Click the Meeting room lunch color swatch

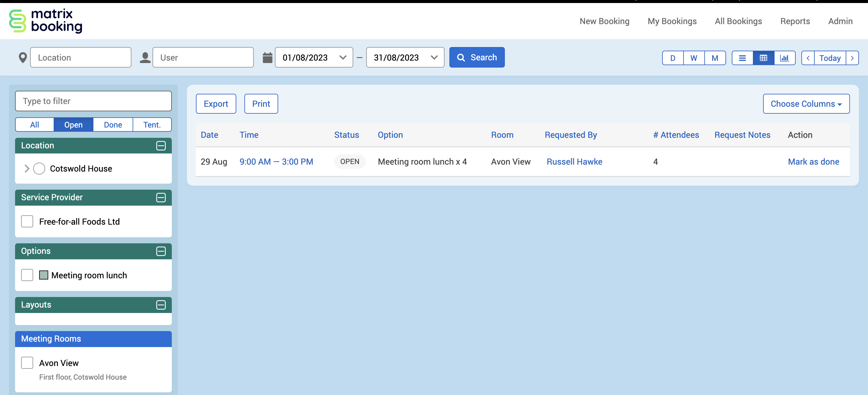pyautogui.click(x=43, y=275)
